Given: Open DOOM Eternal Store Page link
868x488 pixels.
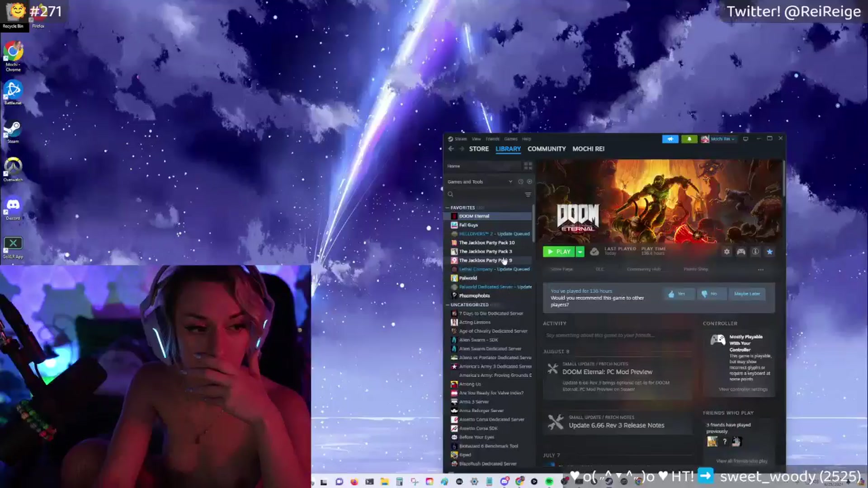Looking at the screenshot, I should (x=562, y=269).
